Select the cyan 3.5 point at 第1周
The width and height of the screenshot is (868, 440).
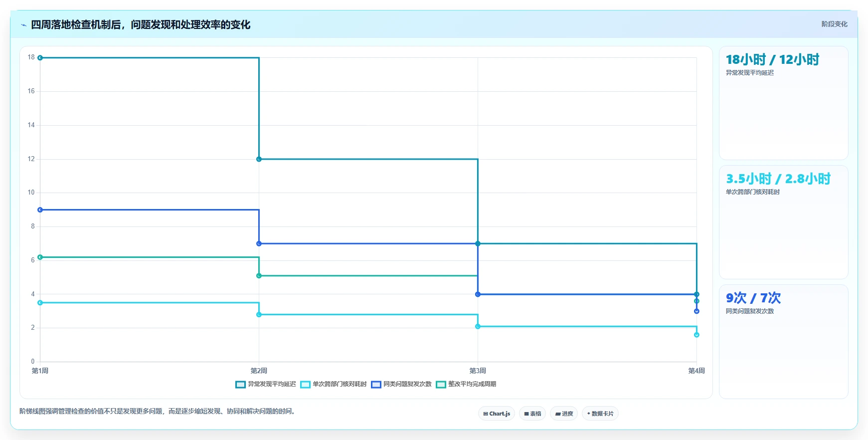[40, 303]
